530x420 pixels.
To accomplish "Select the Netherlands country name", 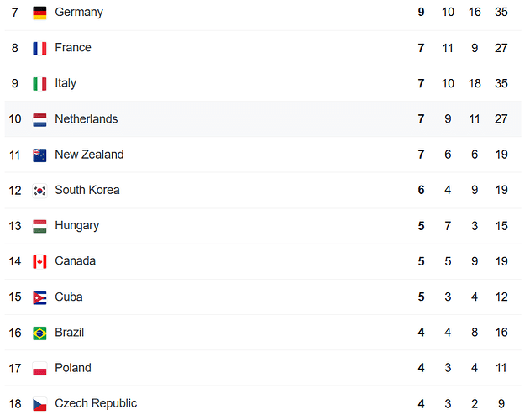I will coord(87,119).
